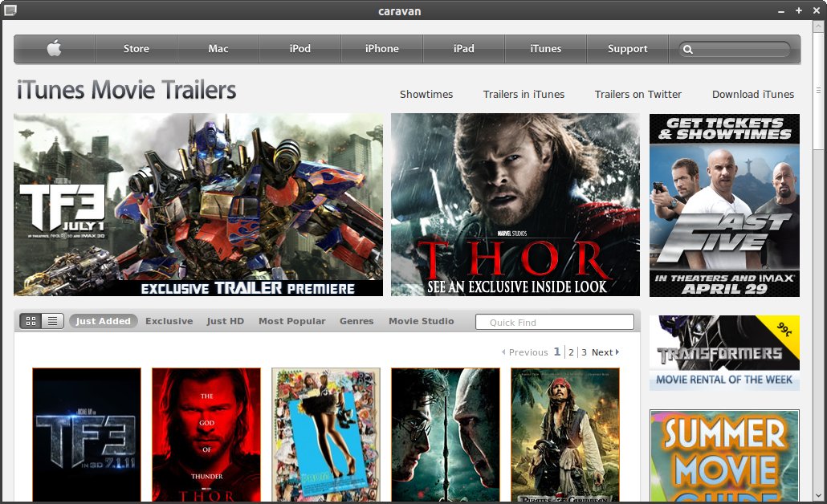827x504 pixels.
Task: Open the Pirates of the Caribbean poster
Action: click(x=565, y=434)
